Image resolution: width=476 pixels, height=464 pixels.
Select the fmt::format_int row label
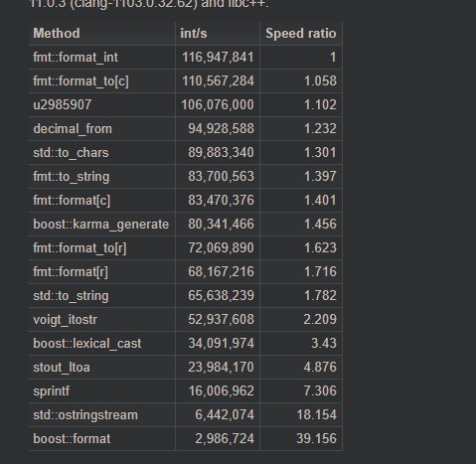(76, 58)
